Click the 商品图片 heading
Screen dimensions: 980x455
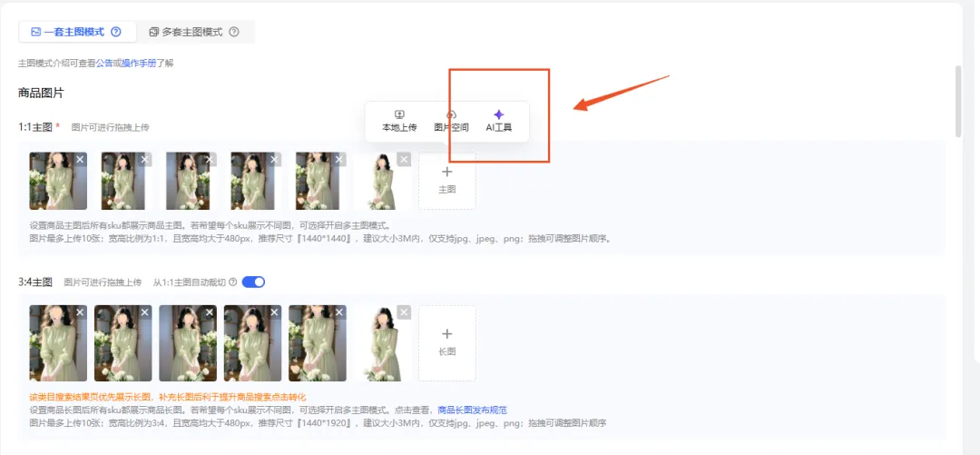[41, 94]
